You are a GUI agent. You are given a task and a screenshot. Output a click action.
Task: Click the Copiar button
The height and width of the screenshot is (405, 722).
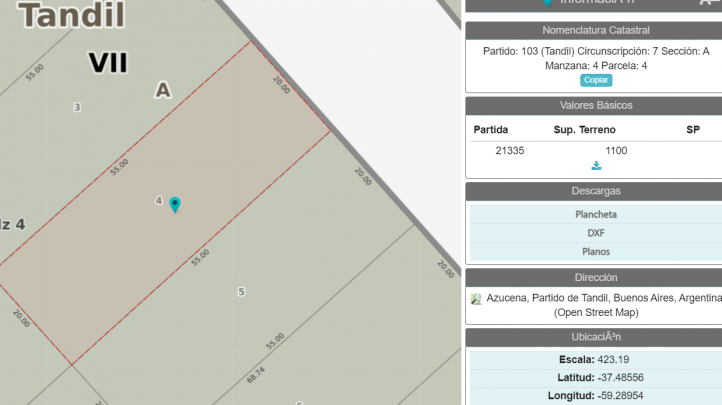(x=596, y=80)
